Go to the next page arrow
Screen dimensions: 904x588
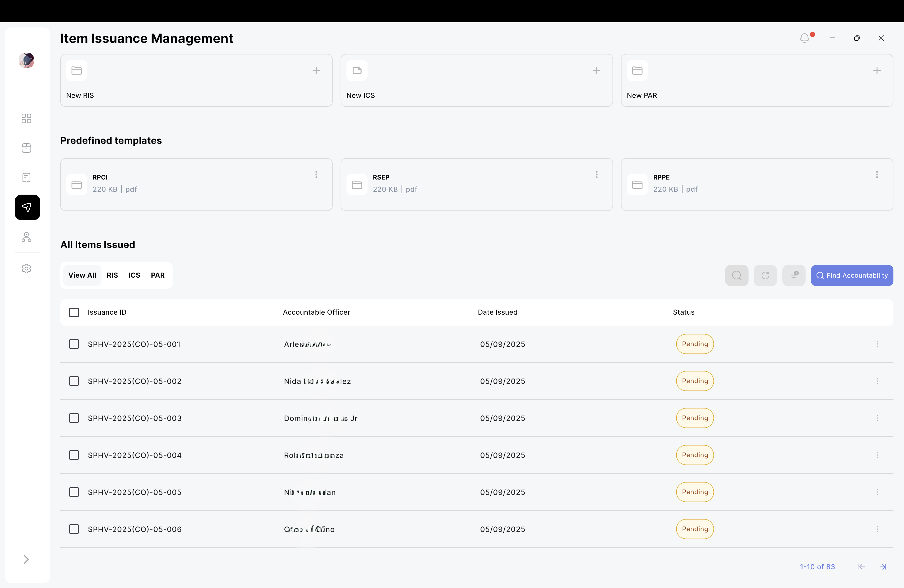coord(883,567)
